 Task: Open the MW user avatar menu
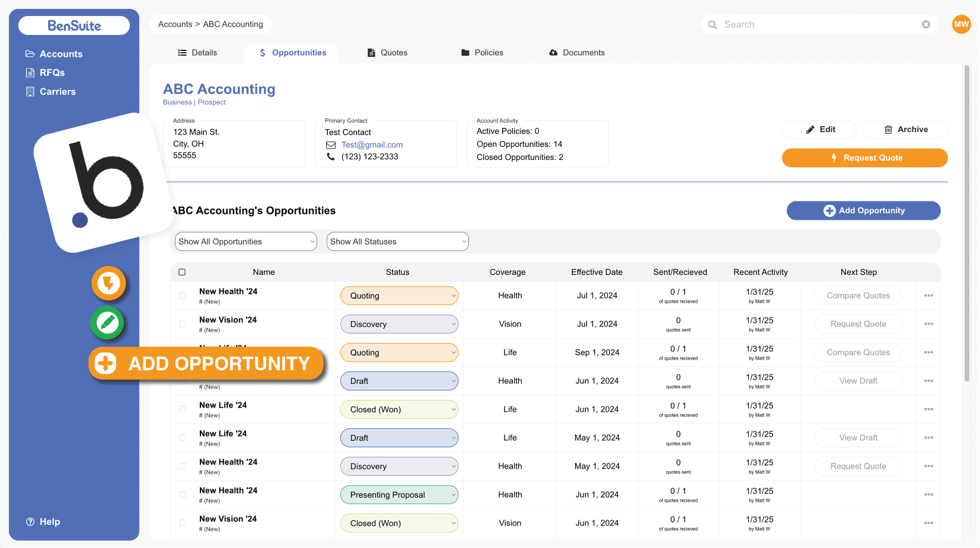coord(962,24)
